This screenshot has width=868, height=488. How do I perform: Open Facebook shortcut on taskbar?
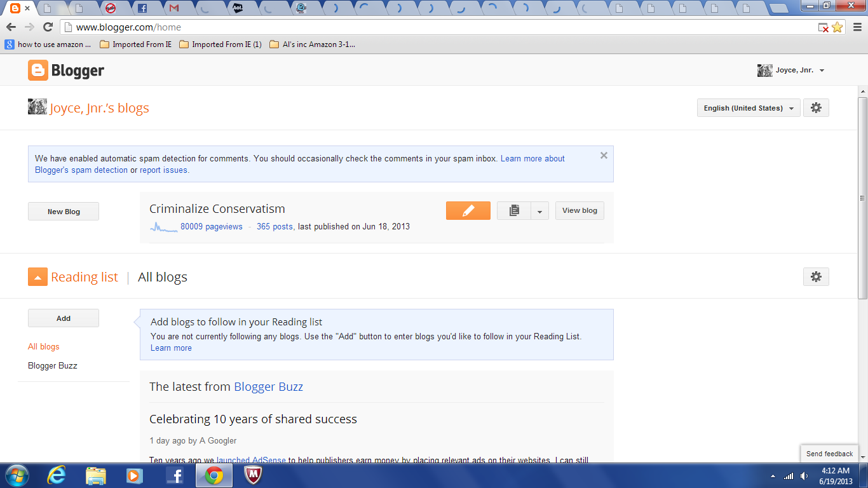tap(174, 475)
